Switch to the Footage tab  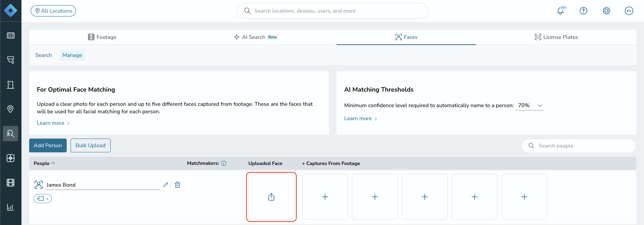point(102,37)
